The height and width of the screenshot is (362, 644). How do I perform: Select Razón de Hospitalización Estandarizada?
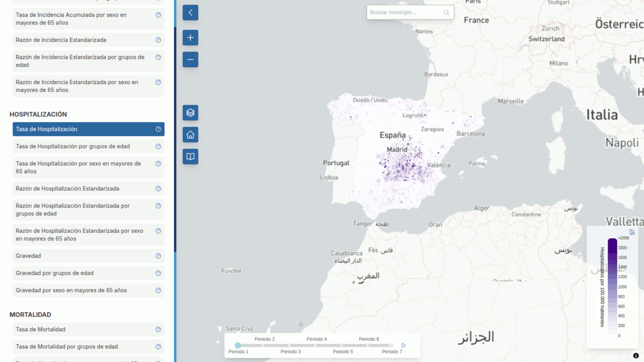pyautogui.click(x=89, y=189)
